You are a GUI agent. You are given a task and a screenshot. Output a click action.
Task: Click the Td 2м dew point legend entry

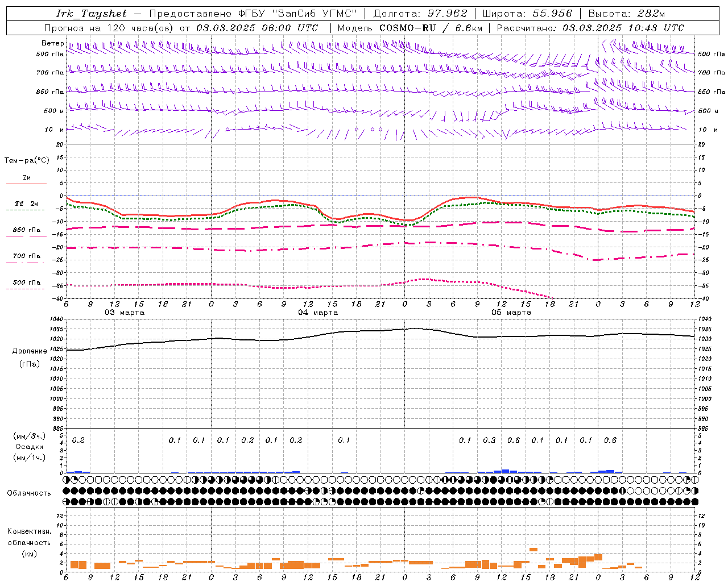(27, 203)
